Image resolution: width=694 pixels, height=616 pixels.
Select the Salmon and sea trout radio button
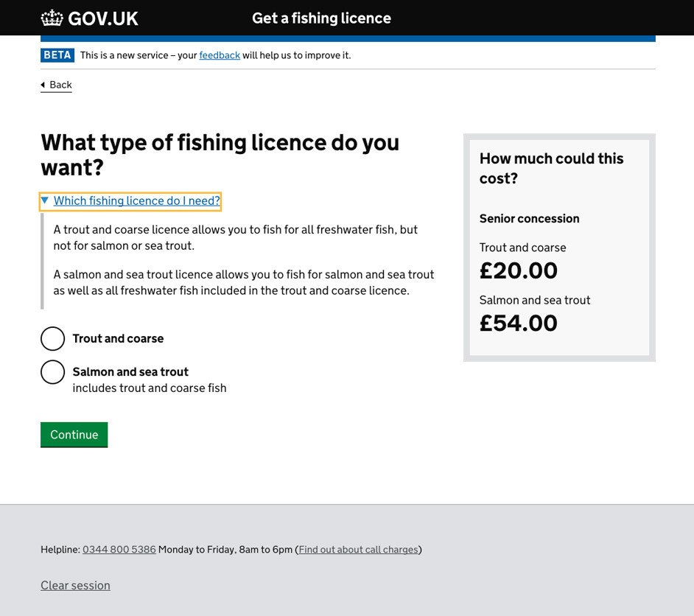click(52, 372)
